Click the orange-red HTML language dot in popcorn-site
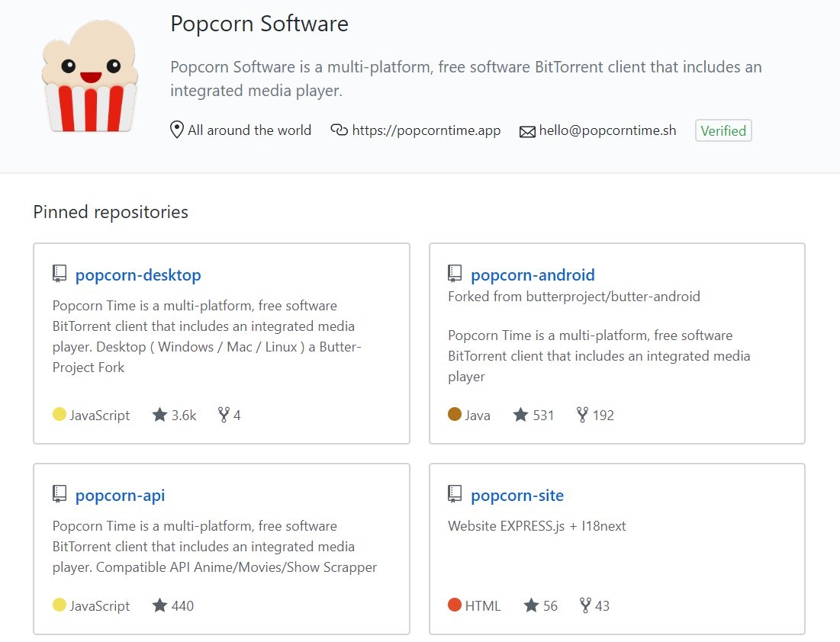Screen dimensions: 840x642 [x=454, y=605]
